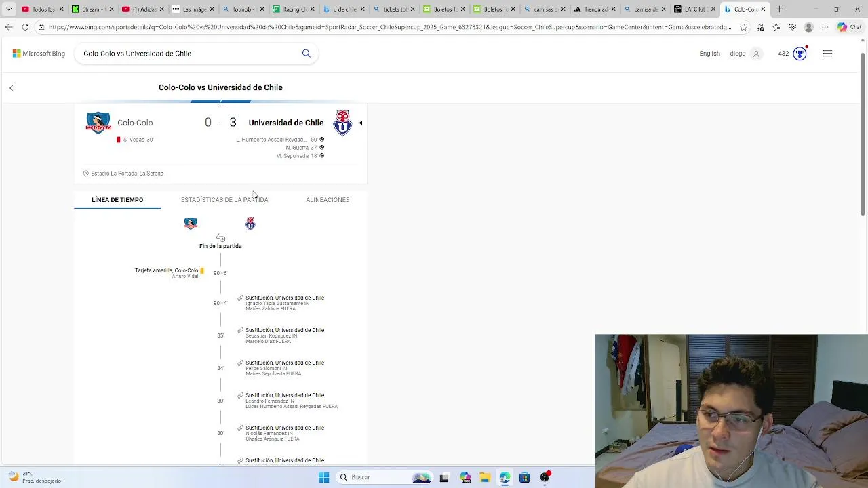Image resolution: width=868 pixels, height=488 pixels.
Task: Click the 'L. Humberto Assadi Reygad.. 50'' goal entry
Action: click(280, 140)
